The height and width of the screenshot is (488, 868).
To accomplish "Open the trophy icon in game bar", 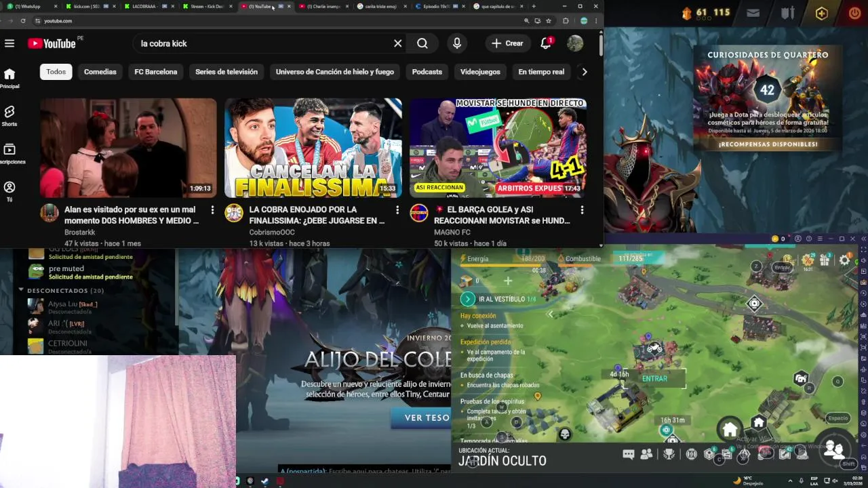I will click(x=669, y=455).
